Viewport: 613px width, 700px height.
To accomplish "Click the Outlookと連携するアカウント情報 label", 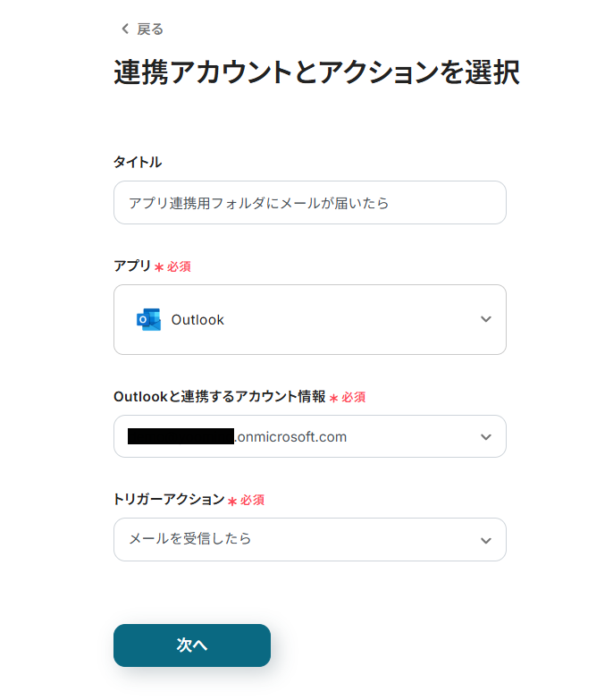I will [220, 396].
